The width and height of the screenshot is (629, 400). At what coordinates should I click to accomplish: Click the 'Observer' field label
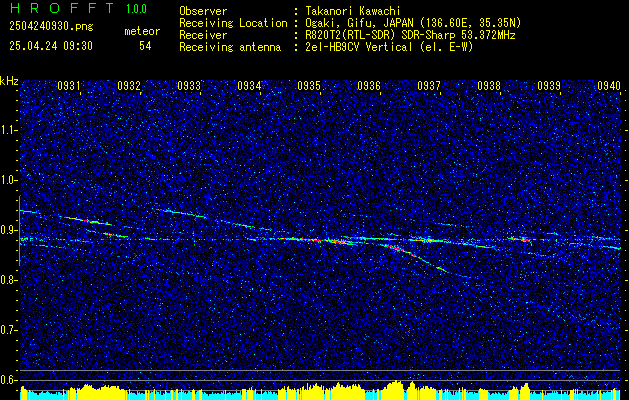click(x=203, y=11)
